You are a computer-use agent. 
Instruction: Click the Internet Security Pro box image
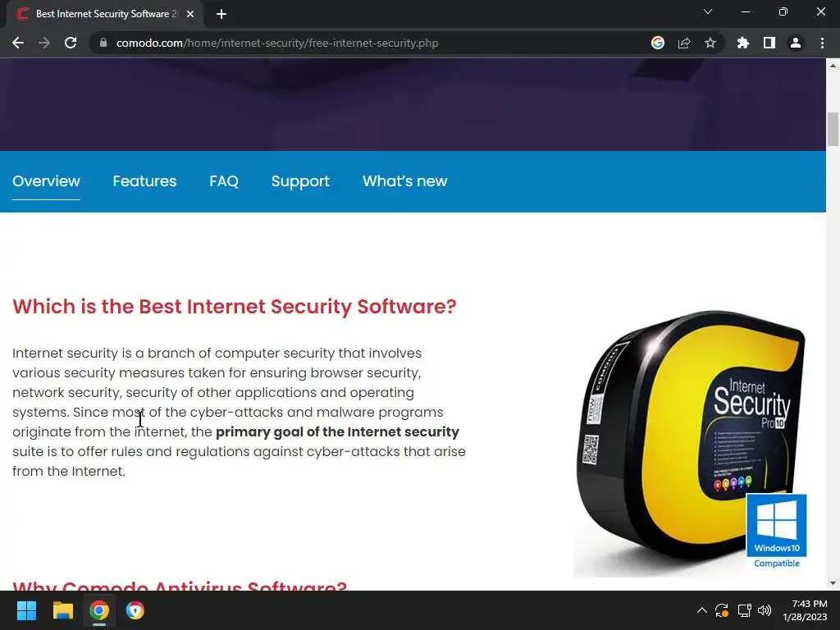(691, 443)
